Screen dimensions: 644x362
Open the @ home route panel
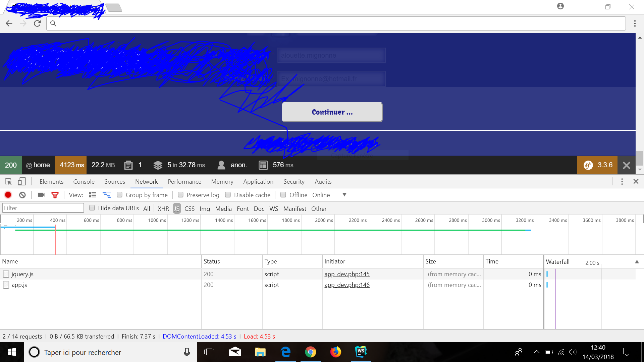pyautogui.click(x=38, y=165)
